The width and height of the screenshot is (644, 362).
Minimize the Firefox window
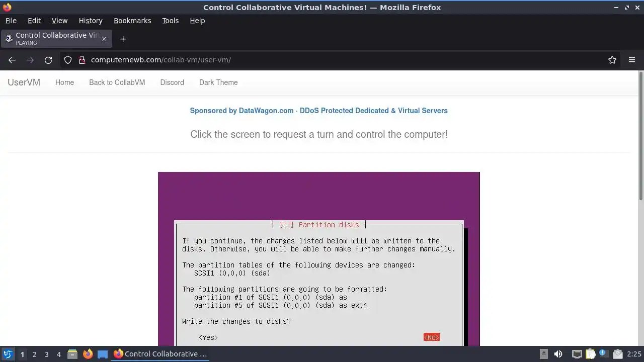click(x=616, y=8)
